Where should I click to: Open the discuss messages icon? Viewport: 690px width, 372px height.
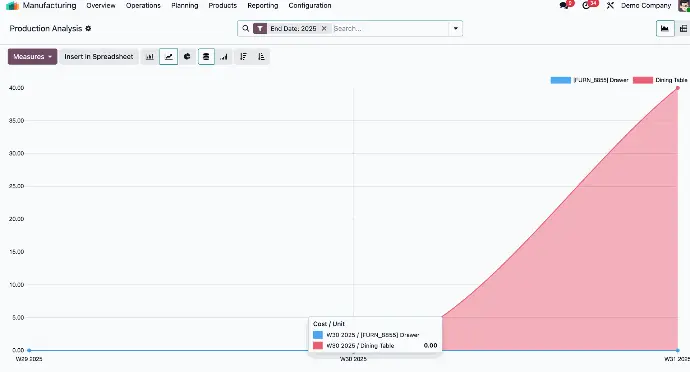[565, 6]
